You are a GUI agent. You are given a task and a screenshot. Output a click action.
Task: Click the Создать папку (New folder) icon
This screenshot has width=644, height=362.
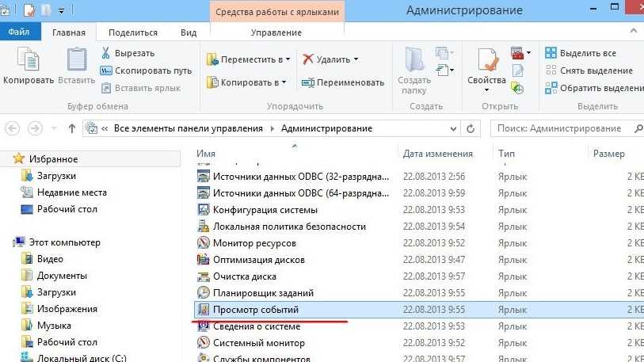[x=414, y=62]
